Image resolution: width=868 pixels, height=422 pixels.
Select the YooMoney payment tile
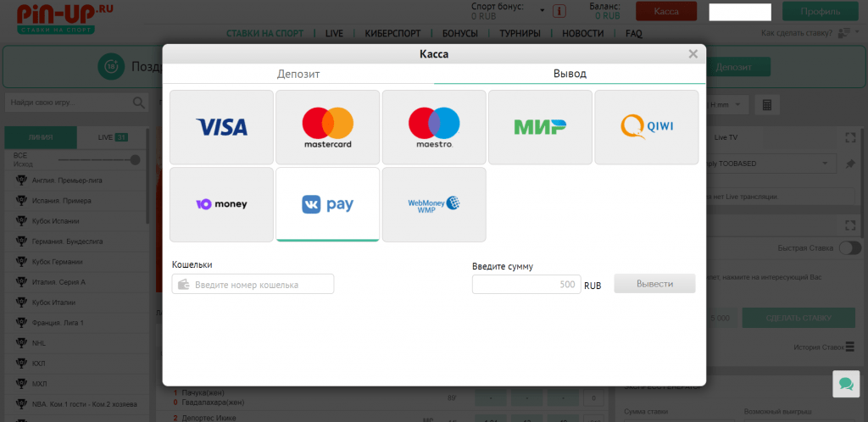[221, 204]
